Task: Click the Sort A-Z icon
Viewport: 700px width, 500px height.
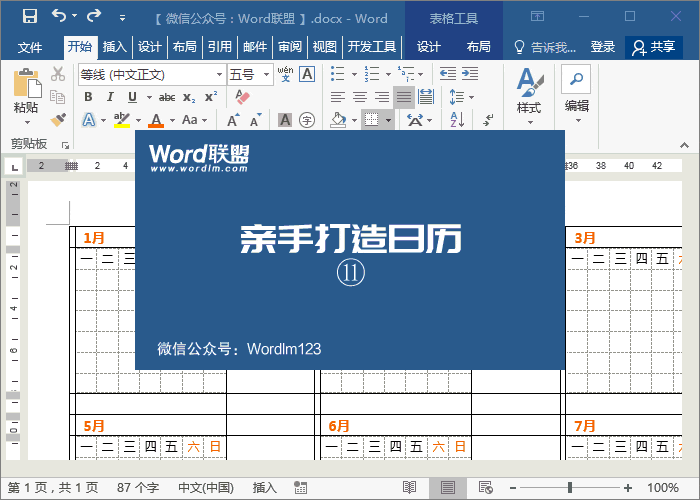Action: click(457, 120)
